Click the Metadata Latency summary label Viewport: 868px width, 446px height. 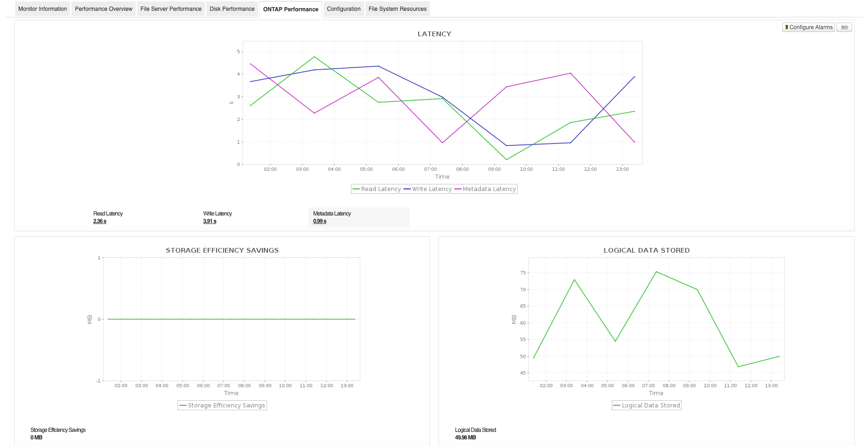332,214
